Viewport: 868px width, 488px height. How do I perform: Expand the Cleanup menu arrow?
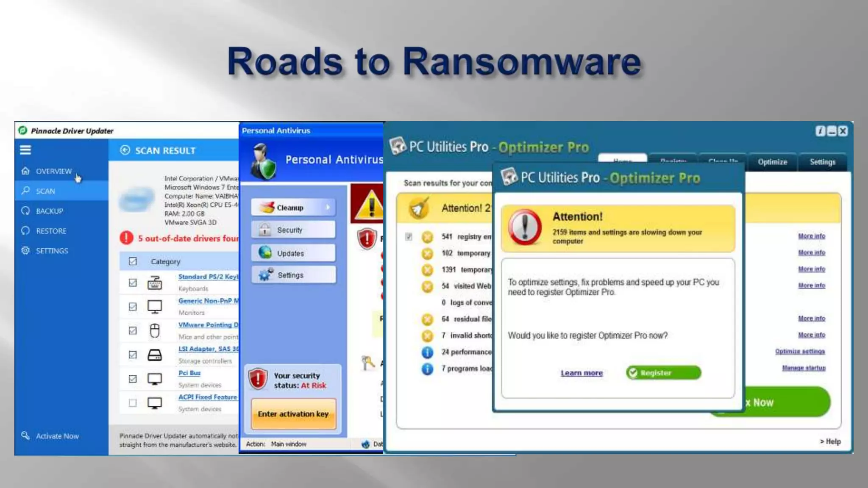[328, 207]
